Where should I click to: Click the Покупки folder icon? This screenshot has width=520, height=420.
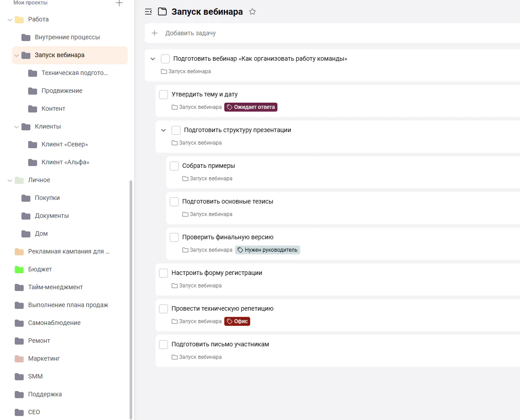[x=26, y=198]
